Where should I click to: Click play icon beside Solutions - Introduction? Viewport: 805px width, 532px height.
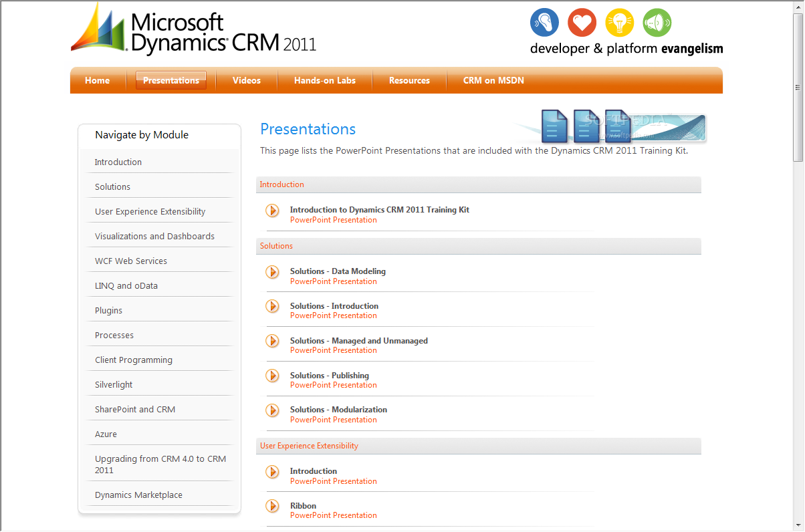pyautogui.click(x=272, y=306)
